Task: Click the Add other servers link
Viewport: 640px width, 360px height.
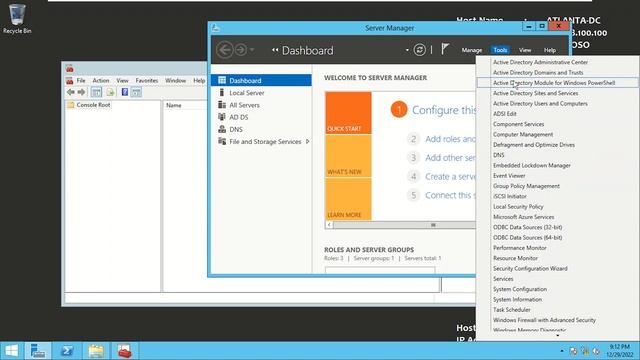Action: [x=450, y=158]
